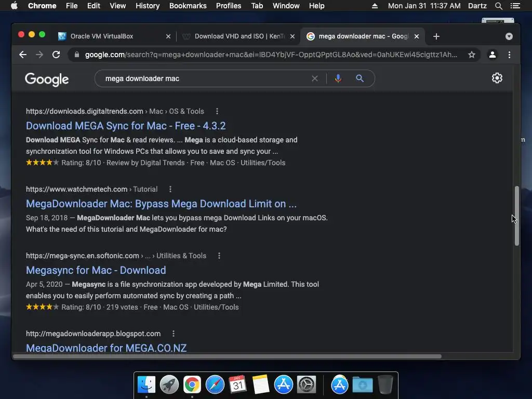Click the Google logo

47,79
